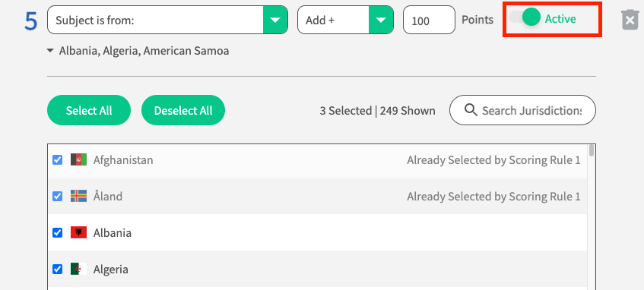644x290 pixels.
Task: Uncheck the Albania checkbox
Action: pyautogui.click(x=58, y=232)
